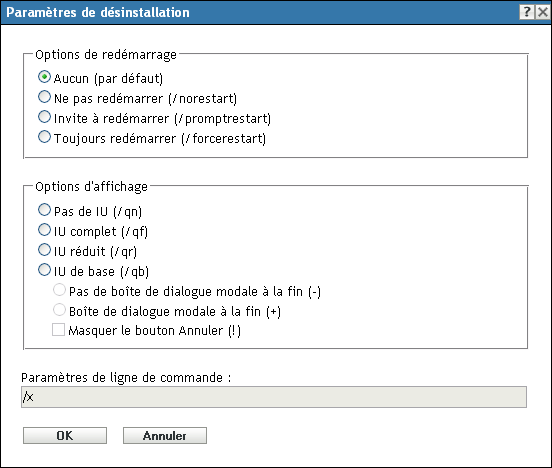Viewport: 552px width, 468px height.
Task: Click the Annuler button
Action: coord(165,436)
